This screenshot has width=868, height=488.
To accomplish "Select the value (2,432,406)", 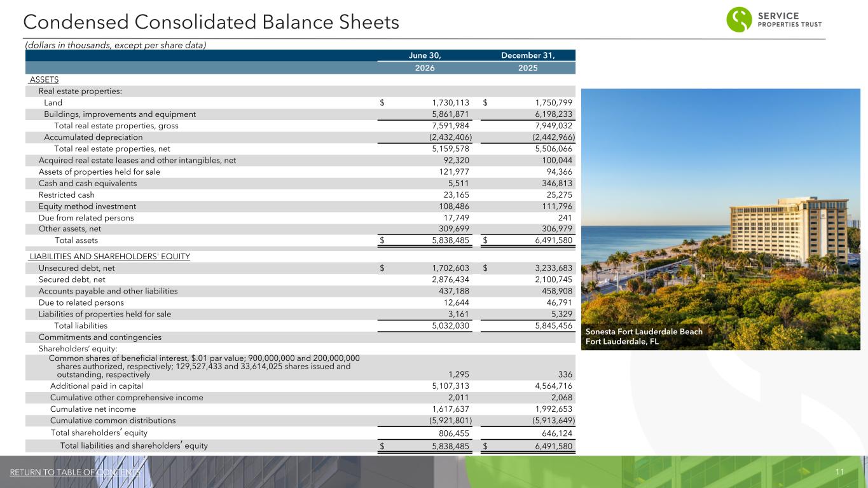I will point(450,137).
